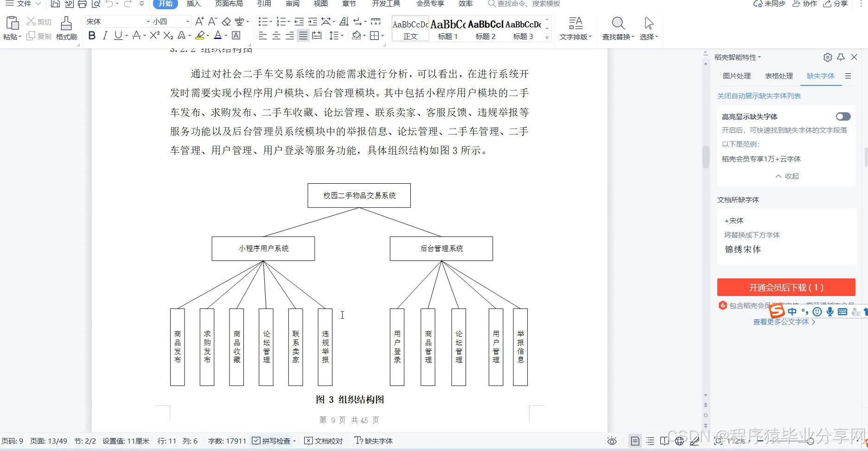Toggle bold formatting
Viewport: 868px width, 451px height.
click(92, 35)
